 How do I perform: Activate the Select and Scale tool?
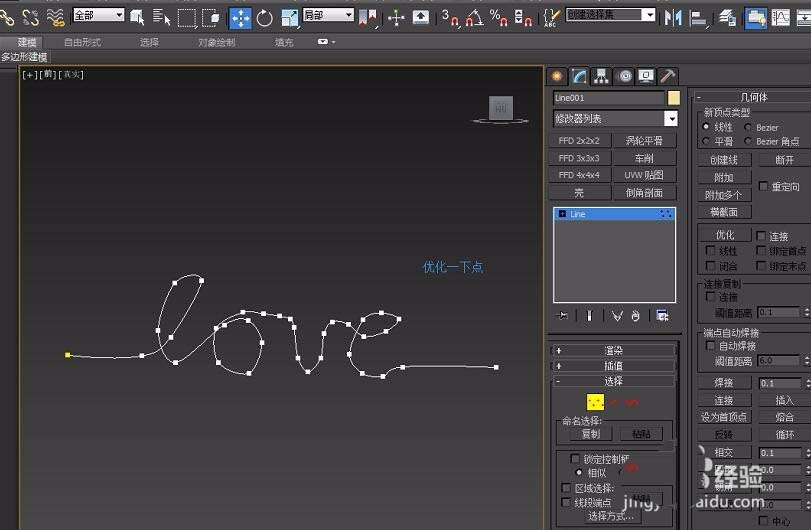pyautogui.click(x=290, y=18)
